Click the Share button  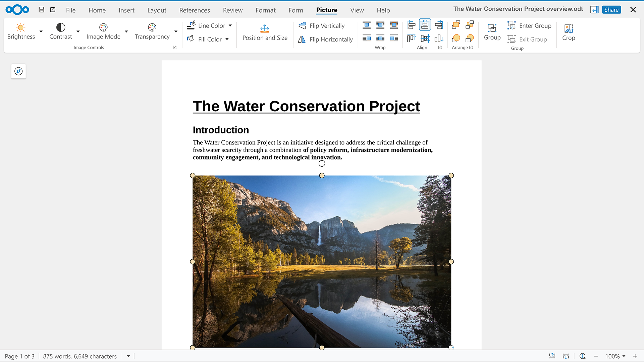pos(611,10)
